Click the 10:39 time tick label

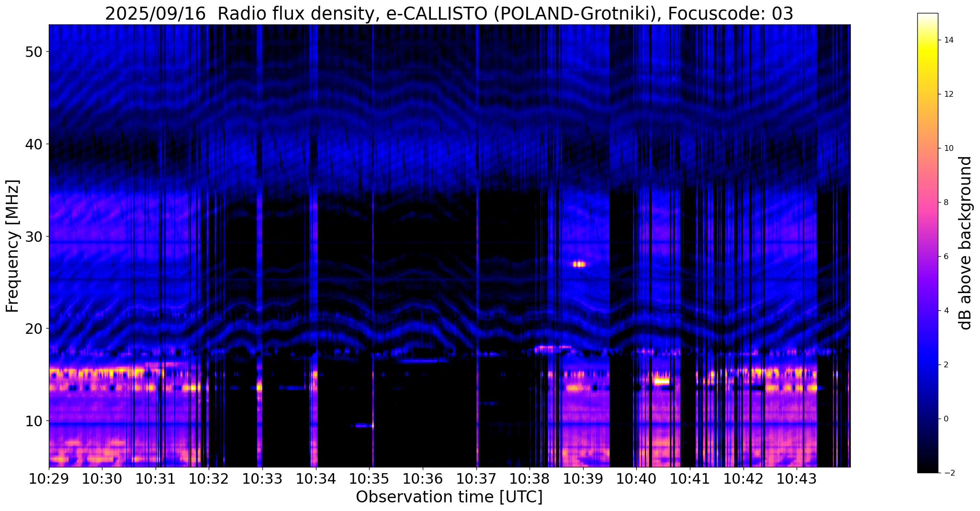click(583, 478)
